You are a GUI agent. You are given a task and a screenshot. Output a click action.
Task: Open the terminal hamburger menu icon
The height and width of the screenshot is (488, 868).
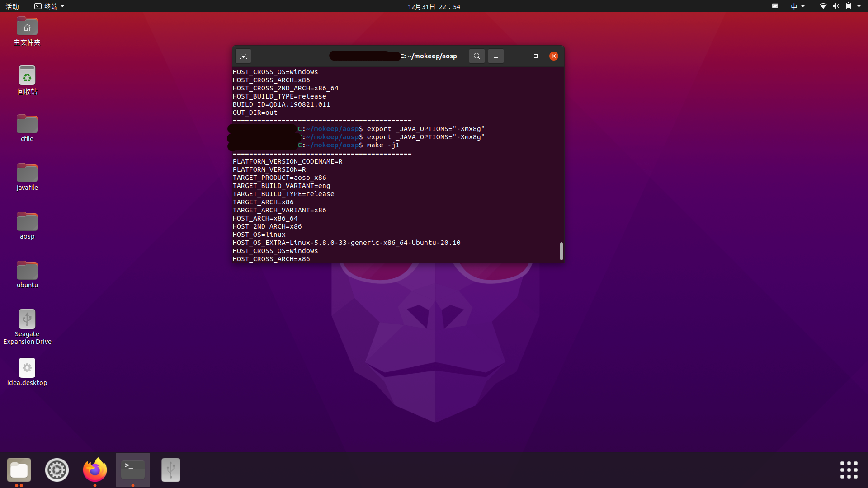pyautogui.click(x=495, y=56)
